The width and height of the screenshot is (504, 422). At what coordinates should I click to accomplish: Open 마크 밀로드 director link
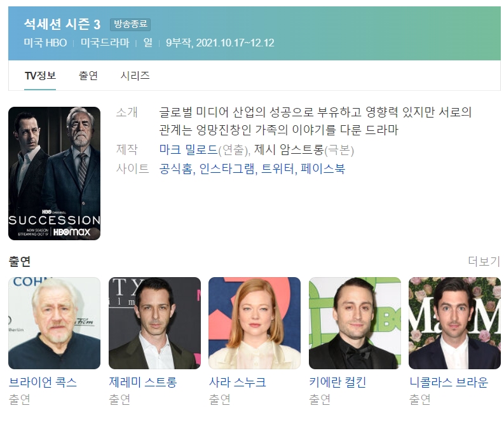188,150
